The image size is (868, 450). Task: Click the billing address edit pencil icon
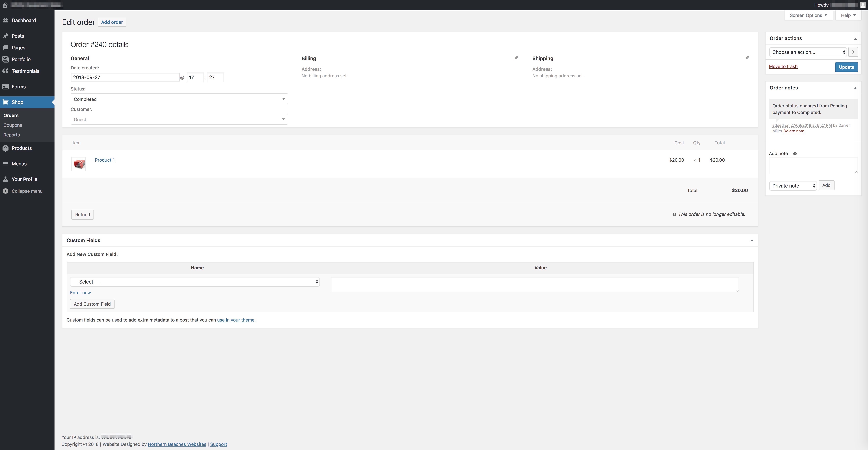(516, 58)
